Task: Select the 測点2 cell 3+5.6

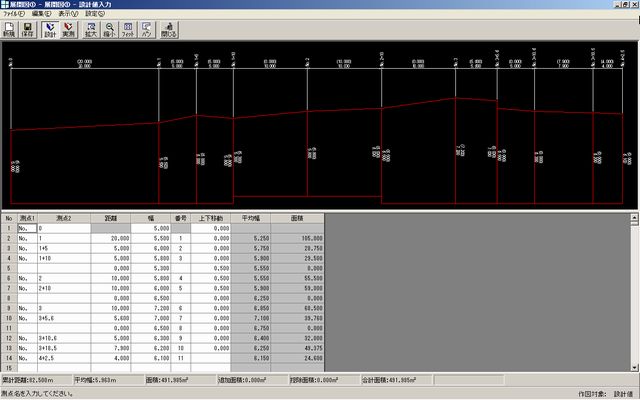Action: [64, 318]
